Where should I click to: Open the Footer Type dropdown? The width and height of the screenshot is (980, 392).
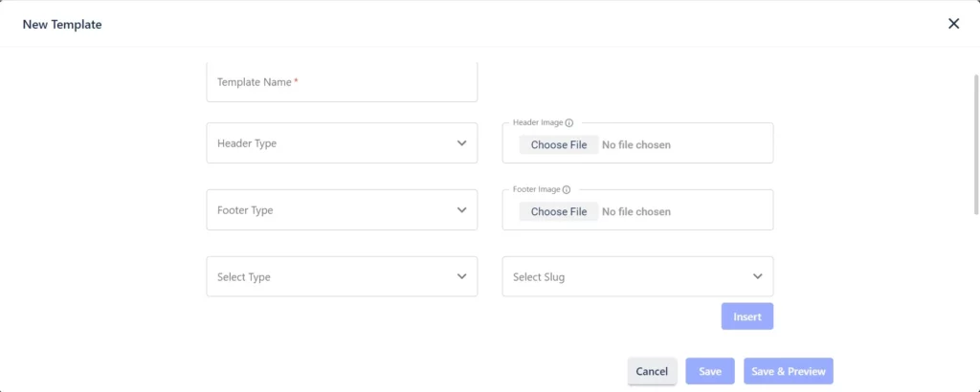342,209
